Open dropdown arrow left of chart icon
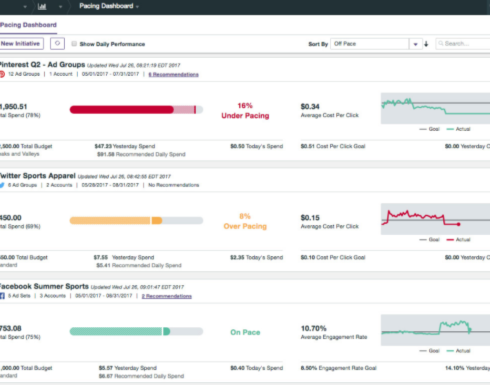This screenshot has height=385, width=490. tap(25, 7)
